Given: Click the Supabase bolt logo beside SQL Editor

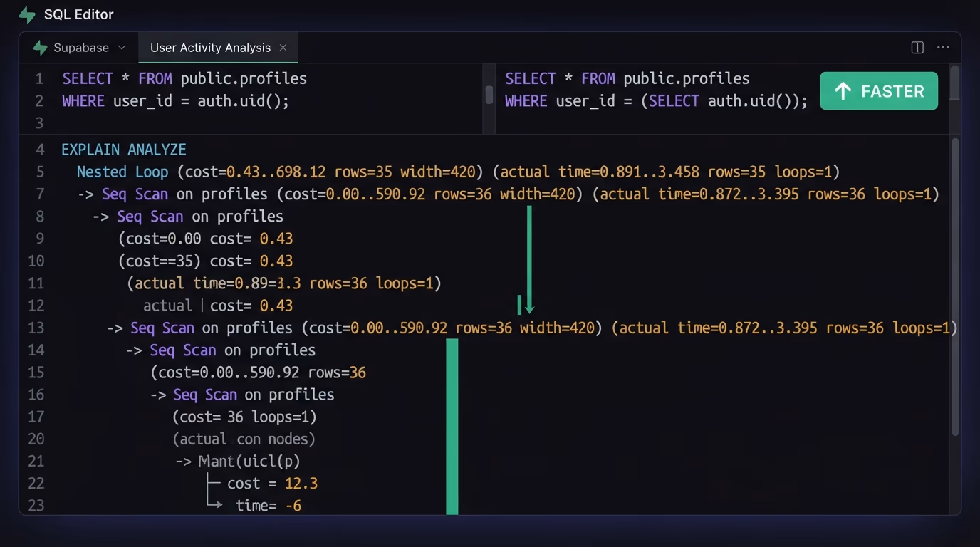Looking at the screenshot, I should click(x=27, y=14).
